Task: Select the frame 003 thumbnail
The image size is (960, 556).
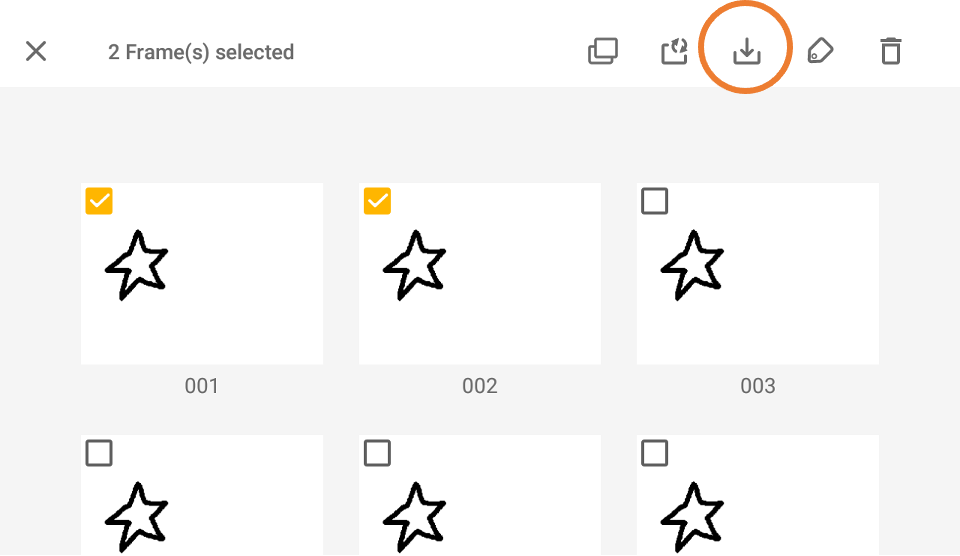Action: (x=758, y=274)
